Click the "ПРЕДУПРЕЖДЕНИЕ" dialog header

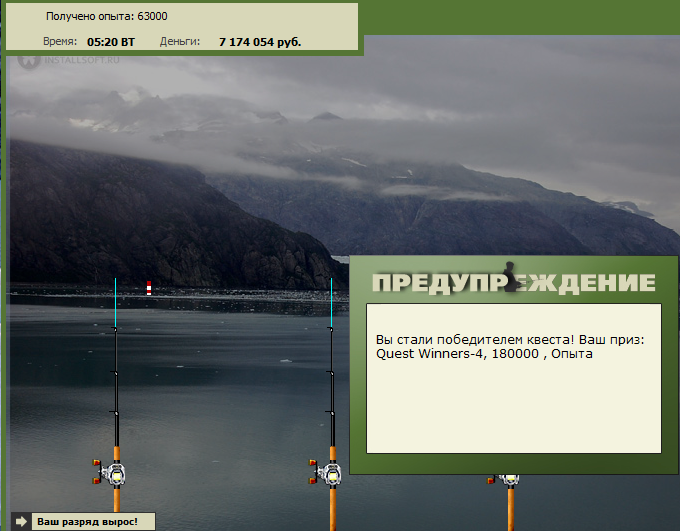tap(513, 282)
